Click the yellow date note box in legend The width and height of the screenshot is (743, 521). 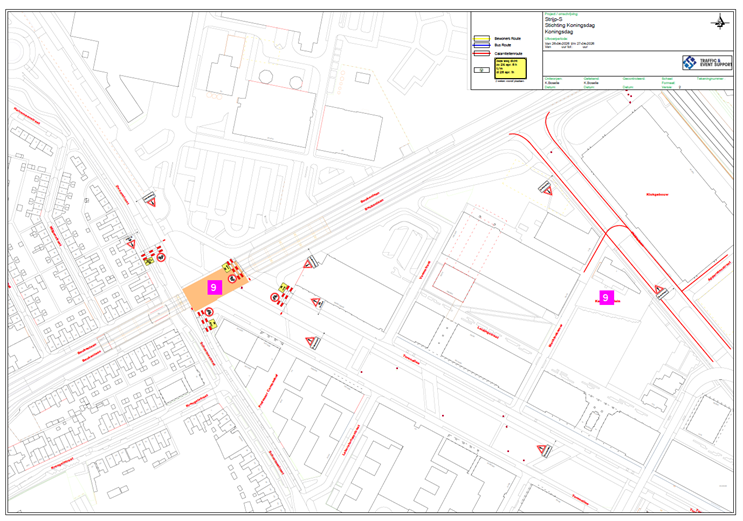(511, 68)
